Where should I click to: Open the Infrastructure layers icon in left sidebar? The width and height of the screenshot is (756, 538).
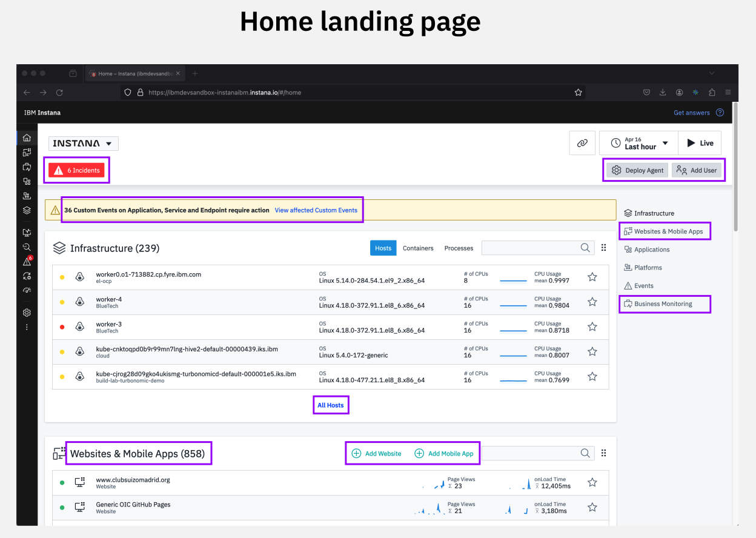coord(27,210)
